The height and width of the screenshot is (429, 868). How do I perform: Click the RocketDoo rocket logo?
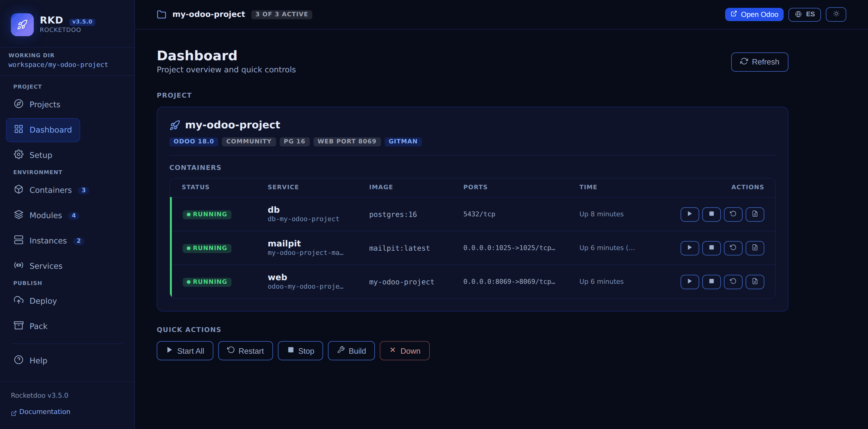tap(22, 25)
